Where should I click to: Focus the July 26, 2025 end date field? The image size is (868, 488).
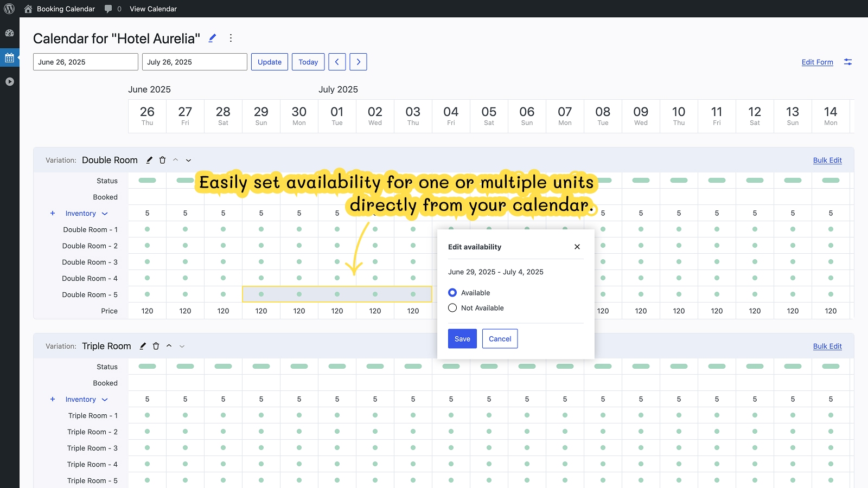coord(195,62)
